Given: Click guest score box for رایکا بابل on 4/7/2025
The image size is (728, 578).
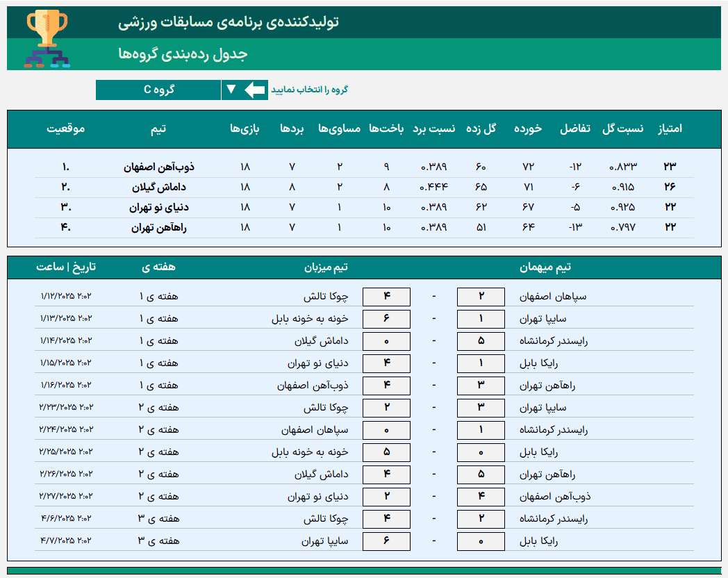Looking at the screenshot, I should click(x=481, y=542).
